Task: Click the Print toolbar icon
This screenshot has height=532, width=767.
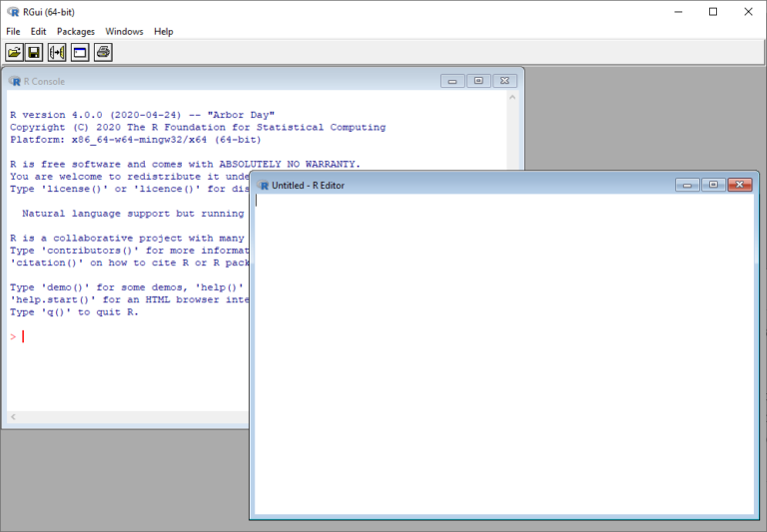Action: click(103, 52)
